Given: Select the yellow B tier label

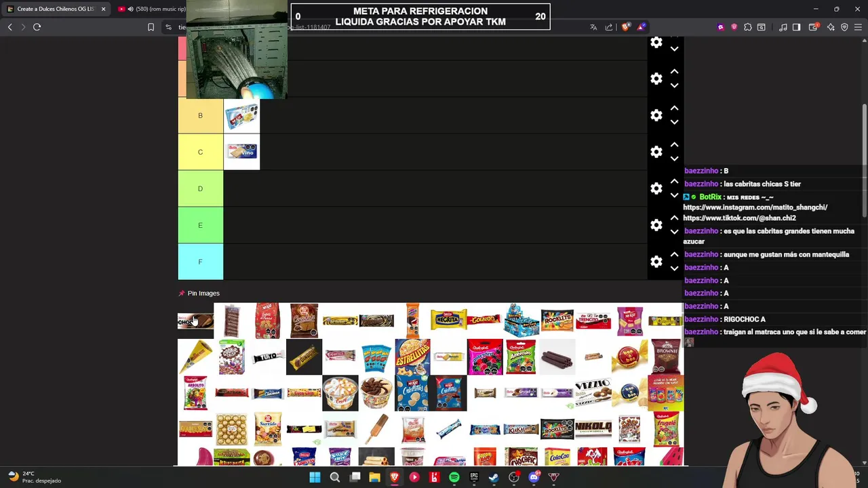Looking at the screenshot, I should (200, 116).
